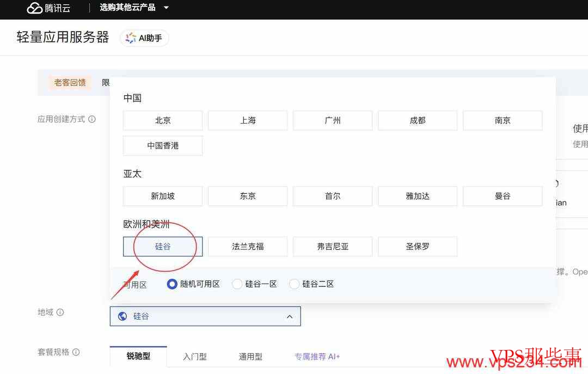
Task: Click the 轻量应用服务器 page title
Action: (x=63, y=37)
